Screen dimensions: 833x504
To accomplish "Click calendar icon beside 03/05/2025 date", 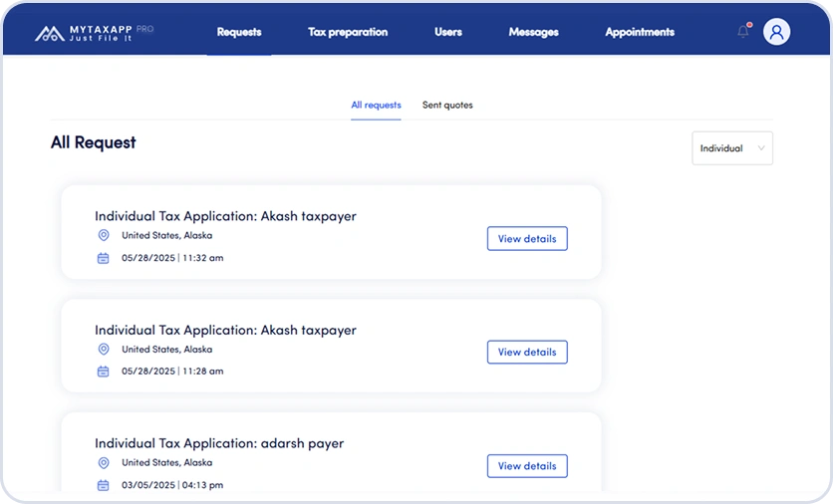I will tap(103, 485).
